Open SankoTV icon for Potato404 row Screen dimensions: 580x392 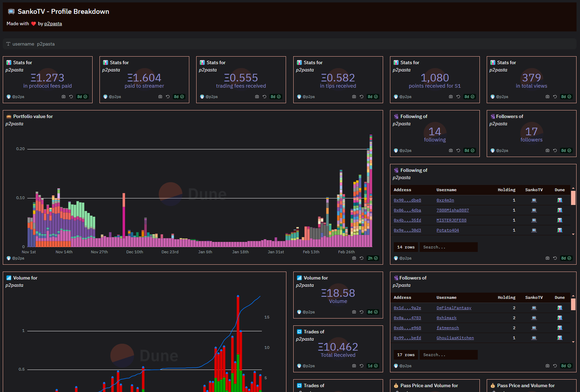tap(534, 230)
